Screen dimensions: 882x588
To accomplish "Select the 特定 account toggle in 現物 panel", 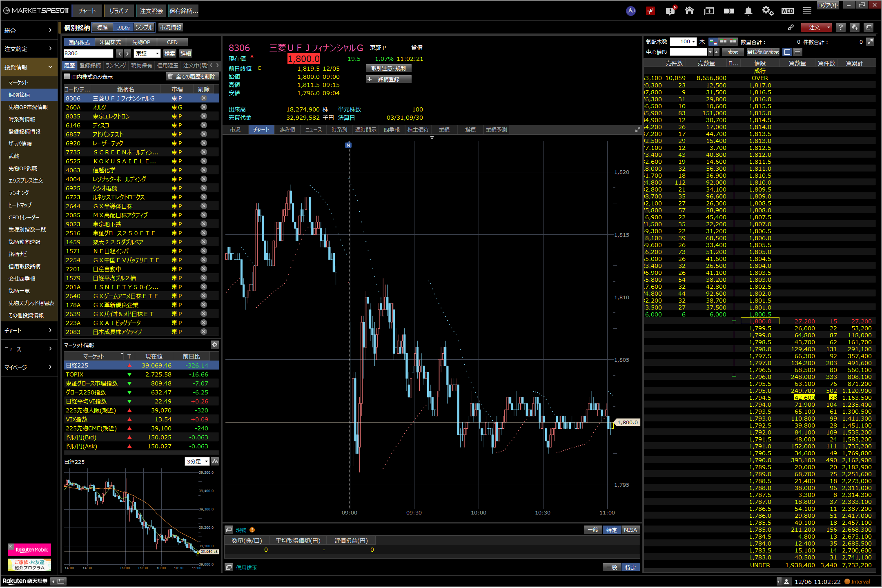I will [x=611, y=530].
